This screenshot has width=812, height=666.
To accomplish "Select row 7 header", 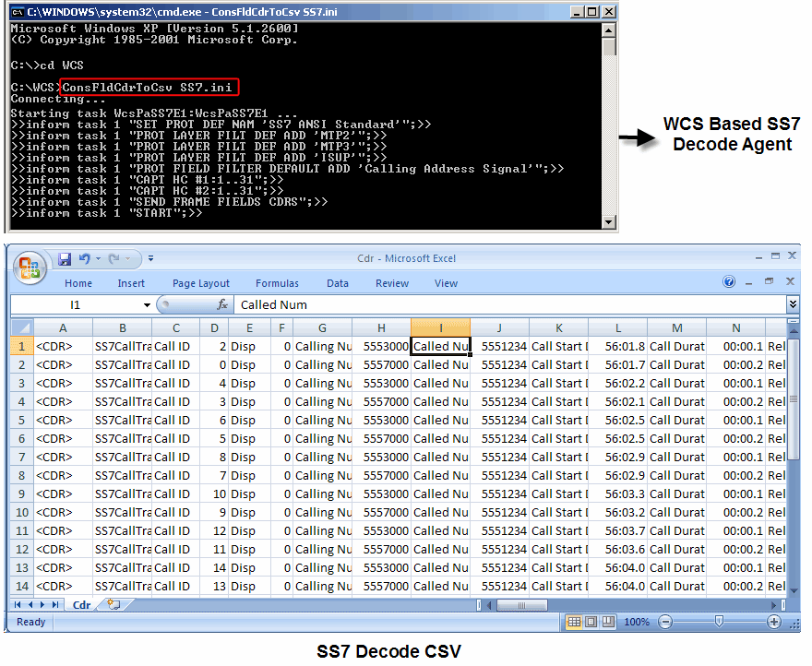I will point(22,457).
